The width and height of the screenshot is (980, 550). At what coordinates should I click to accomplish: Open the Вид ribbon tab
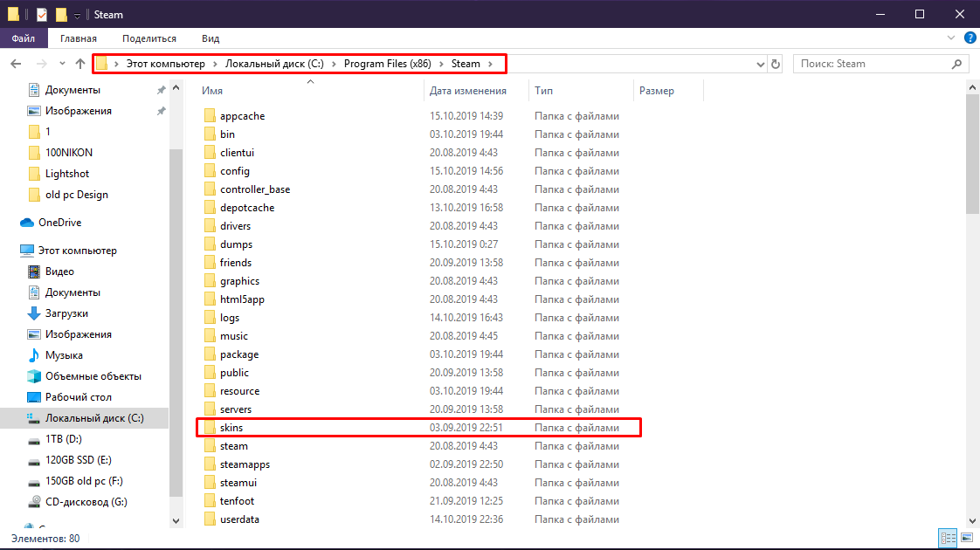[x=210, y=38]
